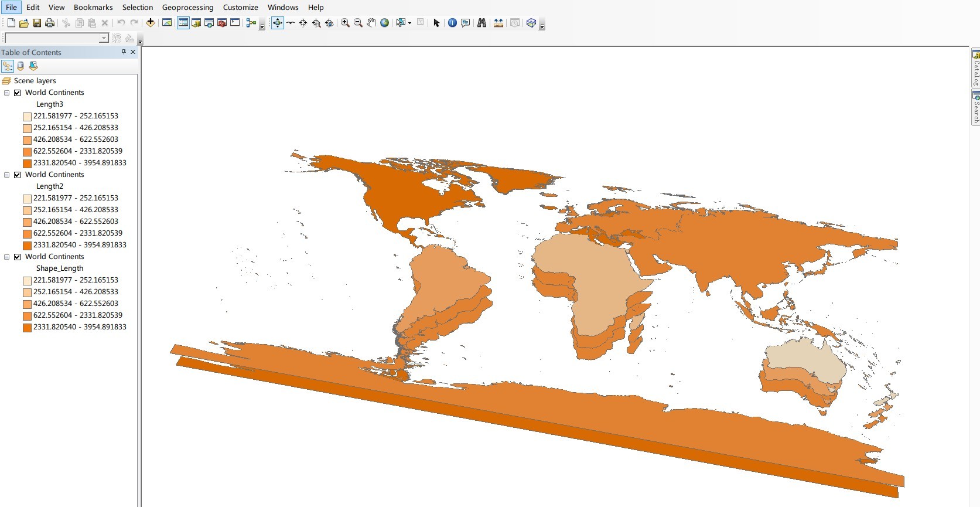The width and height of the screenshot is (980, 507).
Task: Switch TOC to List By Source
Action: coord(21,66)
